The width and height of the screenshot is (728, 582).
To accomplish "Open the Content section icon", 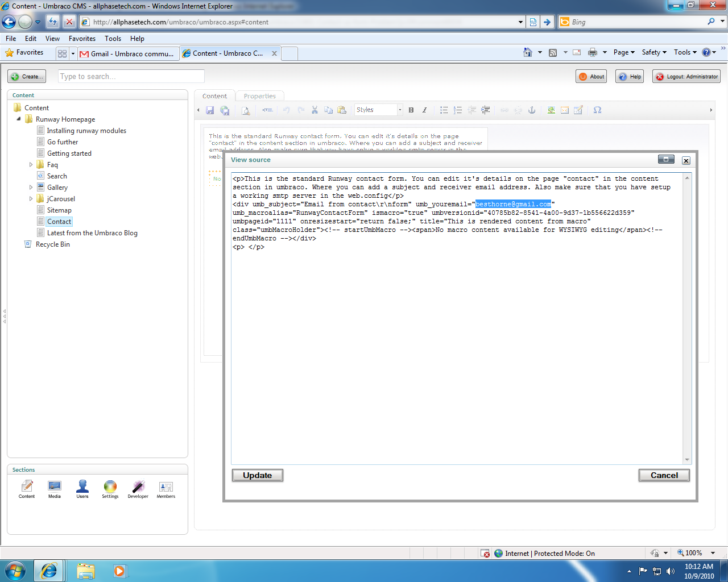I will point(27,489).
